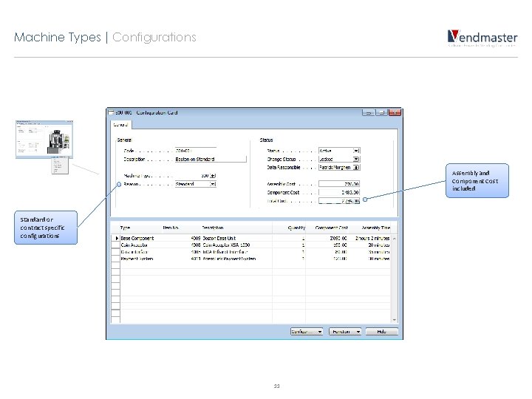Open the General tab of Configuration Card
The image size is (532, 399).
click(120, 125)
